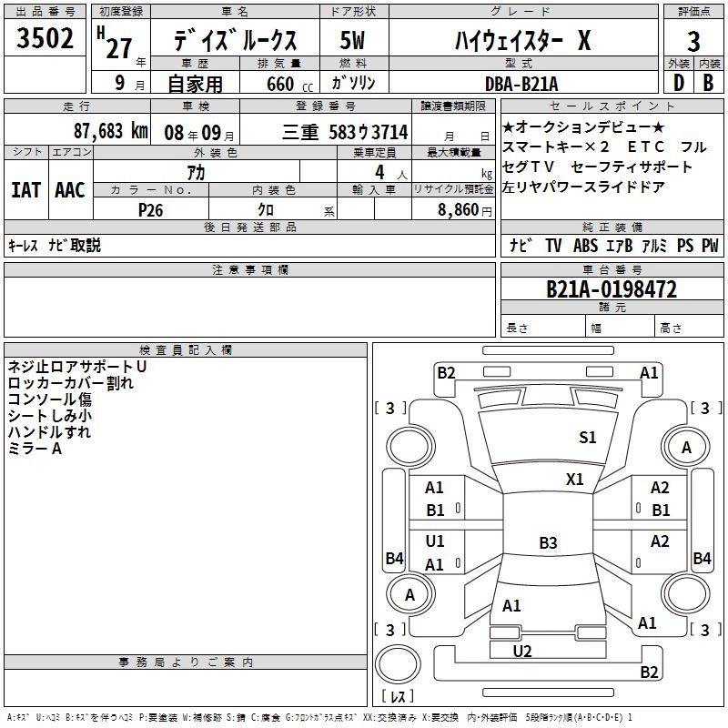728x728 pixels.
Task: Click the exterior color アカ field
Action: click(195, 172)
